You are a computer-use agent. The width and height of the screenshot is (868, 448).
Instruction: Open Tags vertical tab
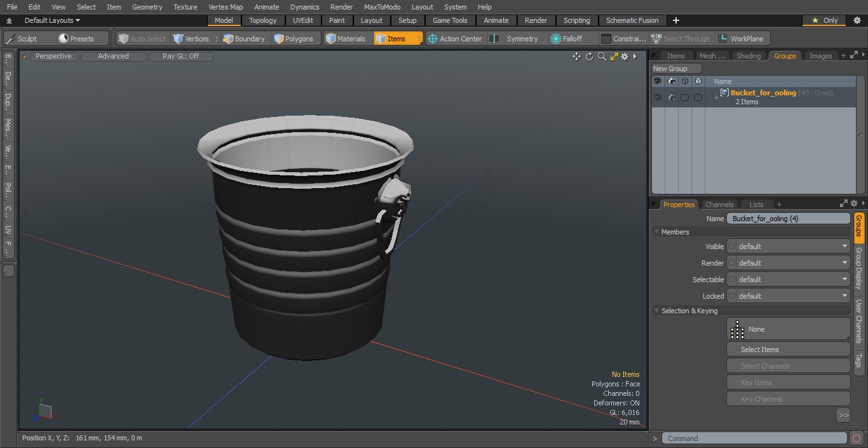click(858, 360)
